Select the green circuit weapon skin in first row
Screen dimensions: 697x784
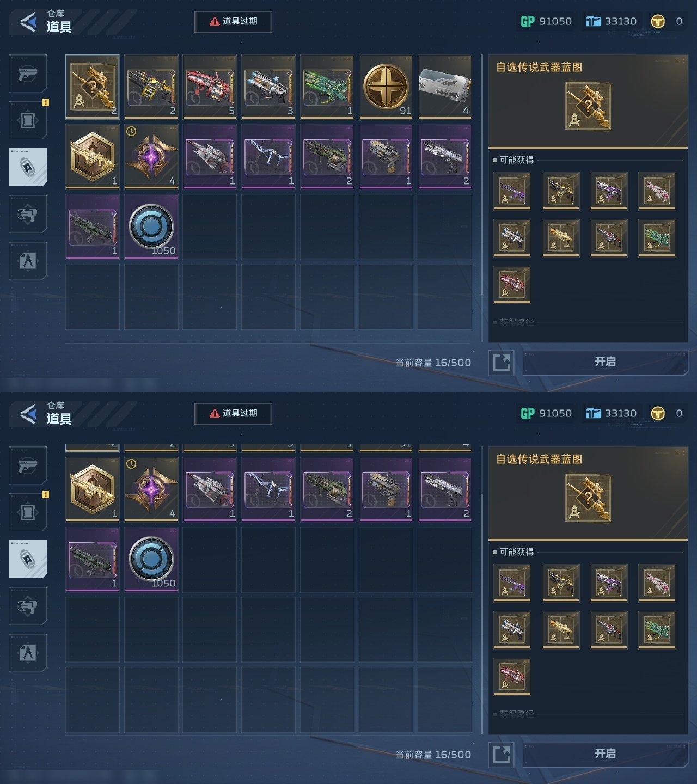tap(327, 87)
